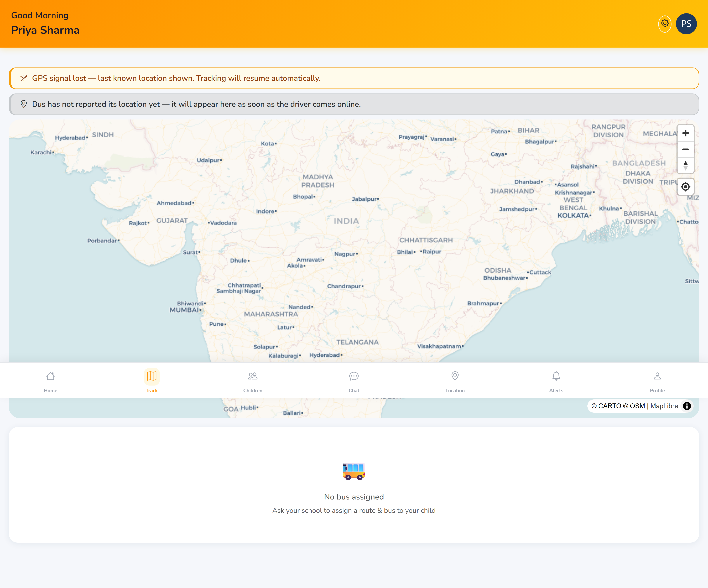
Task: Reset map bearing with compass button
Action: pyautogui.click(x=685, y=166)
